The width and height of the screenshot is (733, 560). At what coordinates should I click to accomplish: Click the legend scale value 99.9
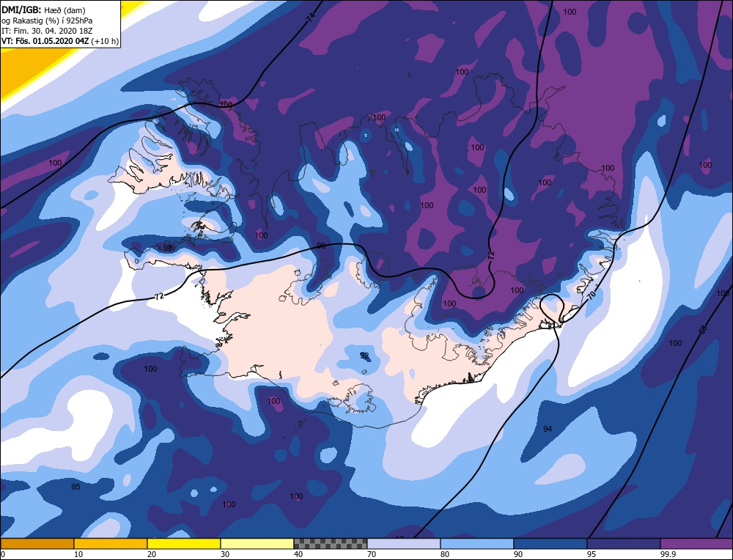click(666, 554)
